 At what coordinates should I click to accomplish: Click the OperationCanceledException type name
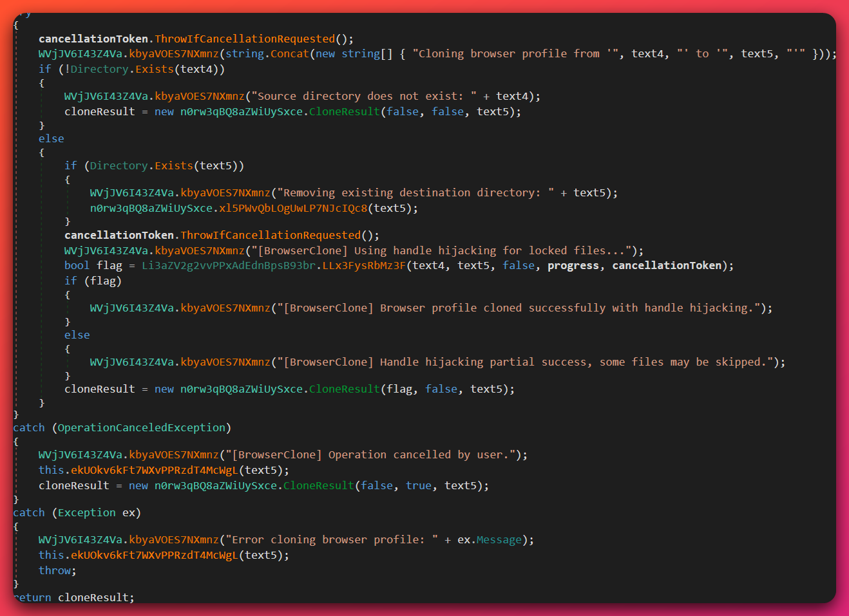(x=142, y=428)
